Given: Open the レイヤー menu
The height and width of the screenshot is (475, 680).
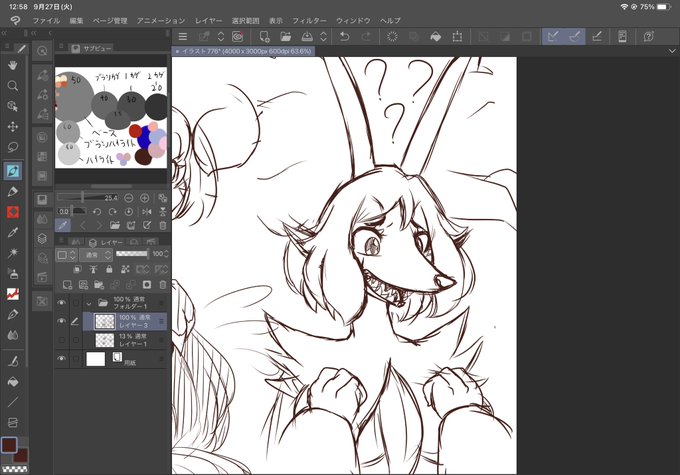Looking at the screenshot, I should [x=208, y=20].
